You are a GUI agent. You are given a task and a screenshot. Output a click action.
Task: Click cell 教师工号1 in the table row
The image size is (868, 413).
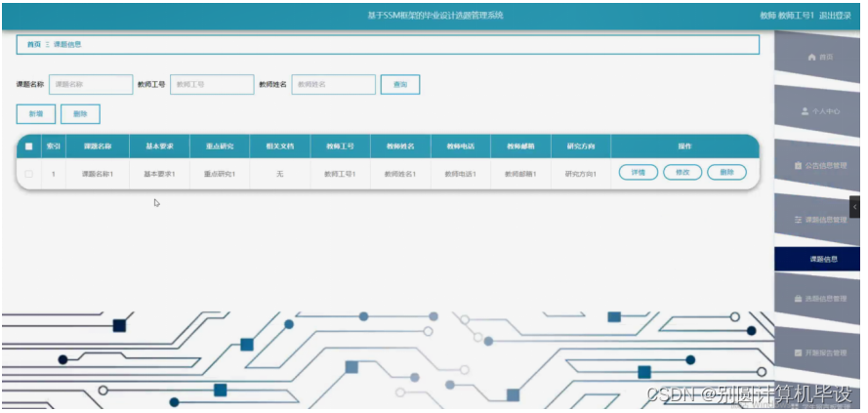tap(341, 174)
